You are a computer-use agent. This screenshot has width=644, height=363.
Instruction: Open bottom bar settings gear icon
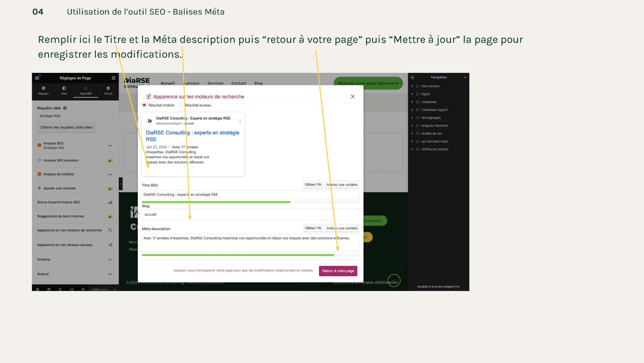coord(37,289)
